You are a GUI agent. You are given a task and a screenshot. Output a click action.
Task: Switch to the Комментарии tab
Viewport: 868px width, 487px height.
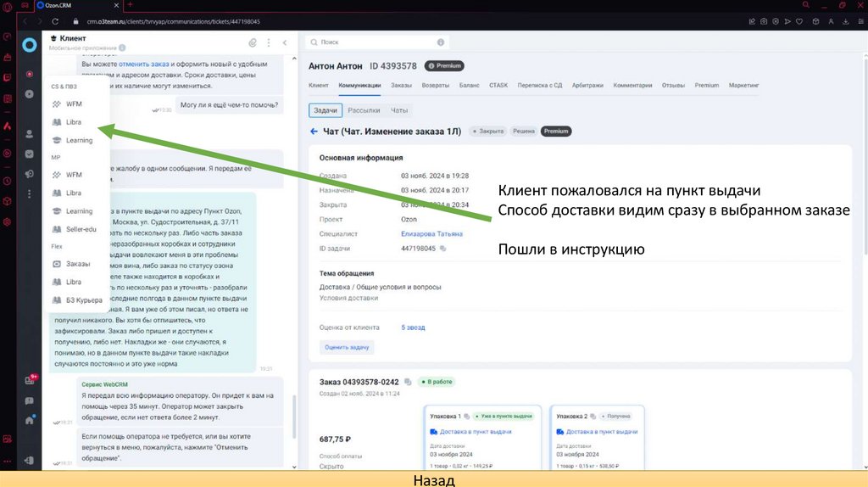click(x=632, y=86)
